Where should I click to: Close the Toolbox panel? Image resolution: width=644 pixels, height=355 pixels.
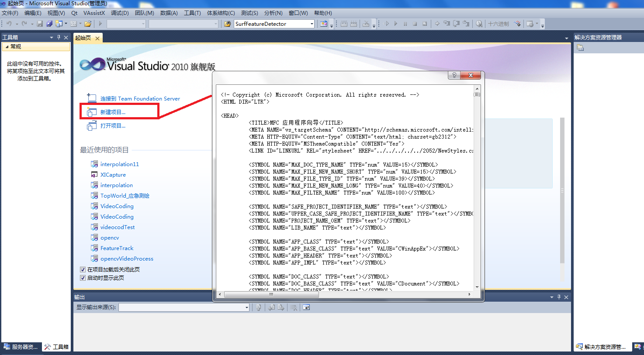(66, 38)
